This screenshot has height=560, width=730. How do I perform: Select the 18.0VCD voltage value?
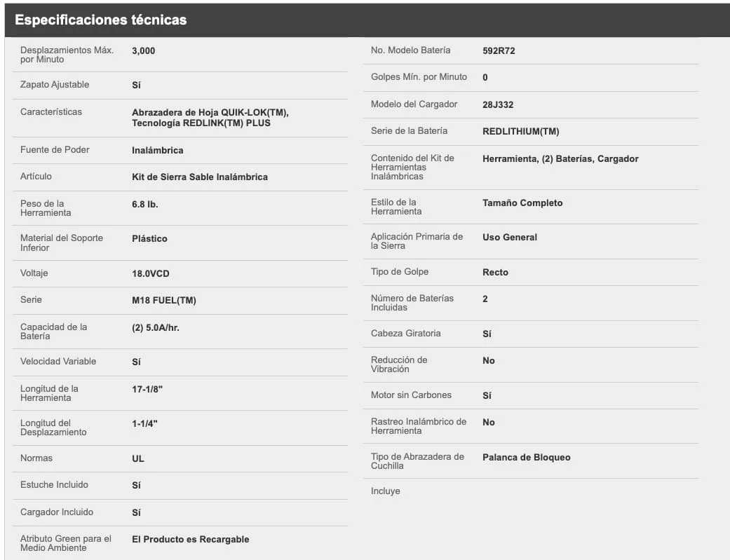[x=151, y=274]
